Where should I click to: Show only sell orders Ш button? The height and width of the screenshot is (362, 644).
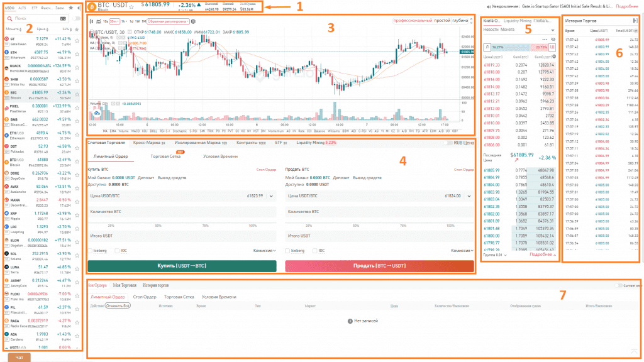552,47
